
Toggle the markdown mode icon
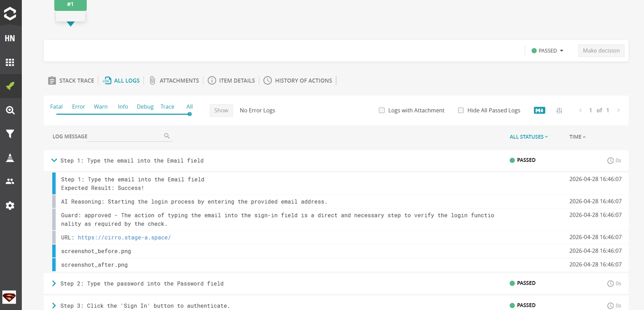click(x=539, y=110)
